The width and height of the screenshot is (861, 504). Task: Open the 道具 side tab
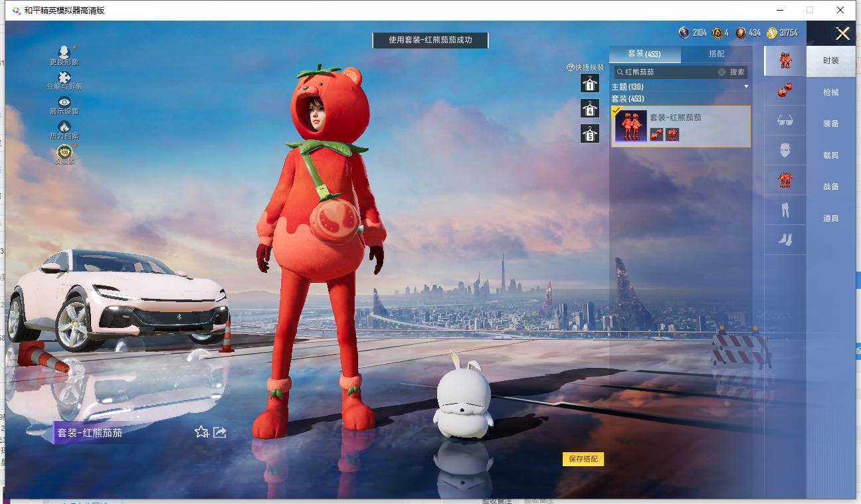tap(831, 218)
